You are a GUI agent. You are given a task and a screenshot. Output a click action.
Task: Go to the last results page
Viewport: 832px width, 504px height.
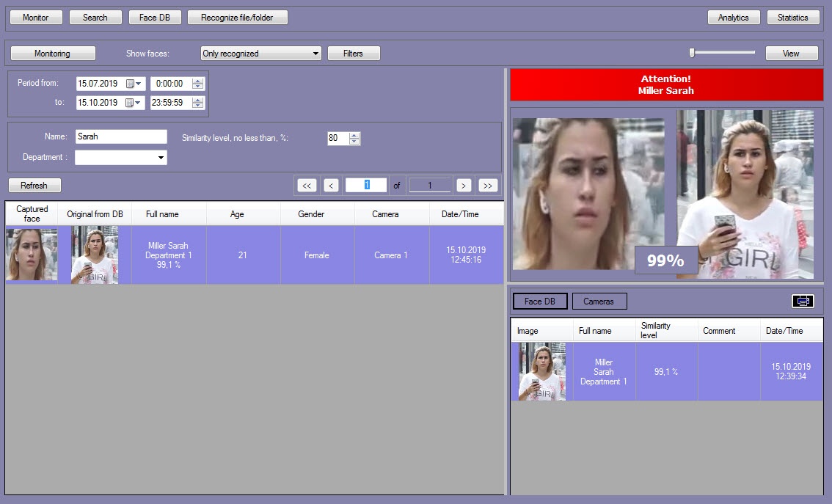tap(488, 186)
